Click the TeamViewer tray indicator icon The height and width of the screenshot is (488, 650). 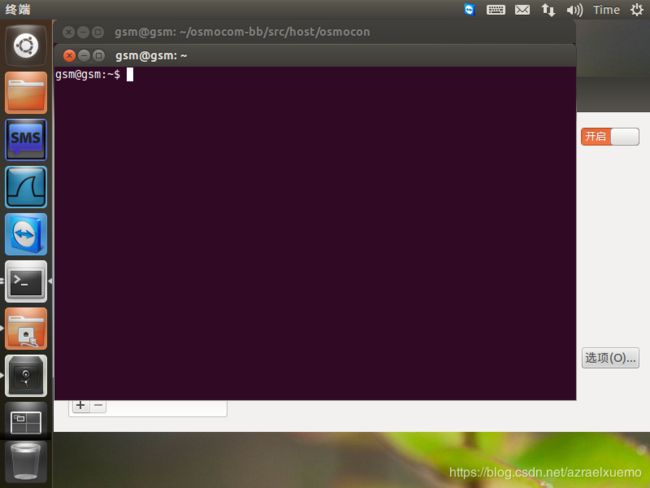(x=469, y=10)
